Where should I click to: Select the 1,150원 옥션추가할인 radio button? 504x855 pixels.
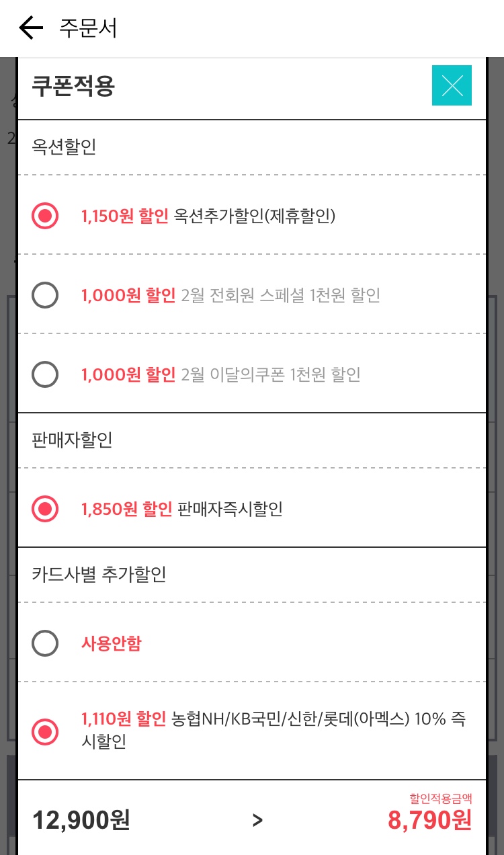pyautogui.click(x=46, y=216)
